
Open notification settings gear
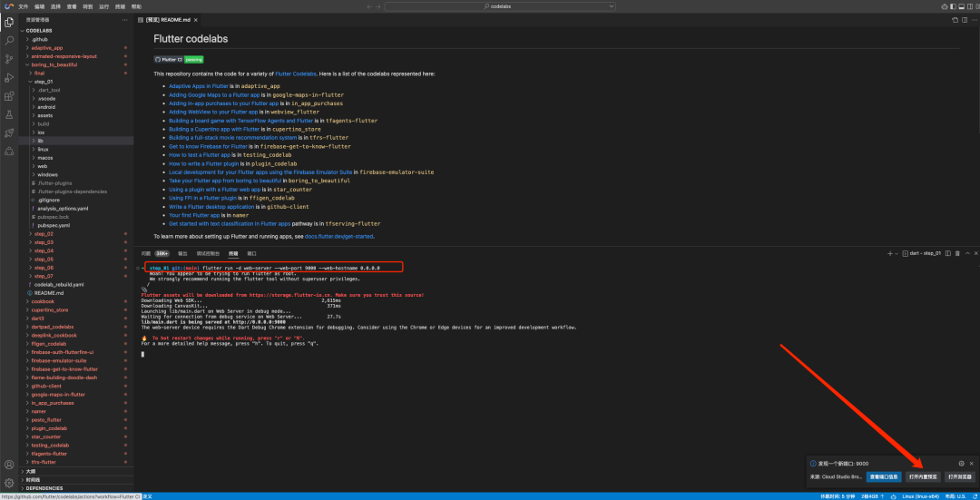click(x=961, y=464)
